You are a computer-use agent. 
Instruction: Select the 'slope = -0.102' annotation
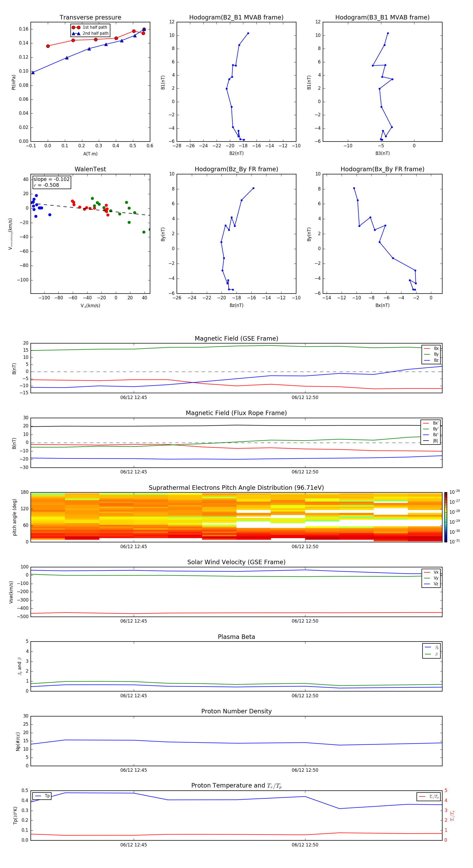click(x=52, y=179)
